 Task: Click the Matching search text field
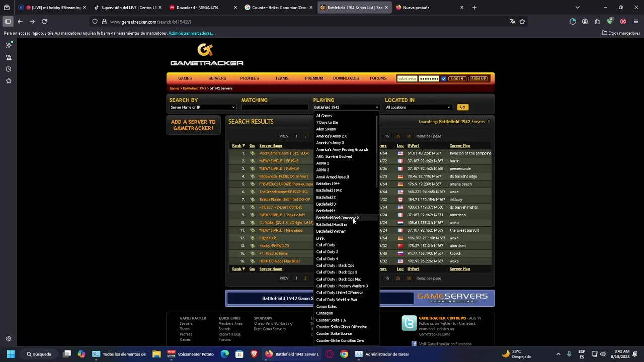[x=275, y=107]
